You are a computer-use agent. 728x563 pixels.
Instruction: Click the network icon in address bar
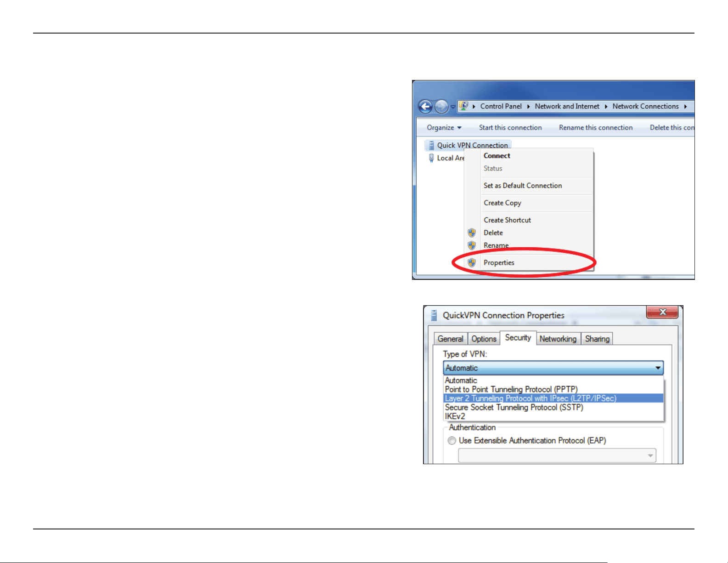(x=464, y=106)
